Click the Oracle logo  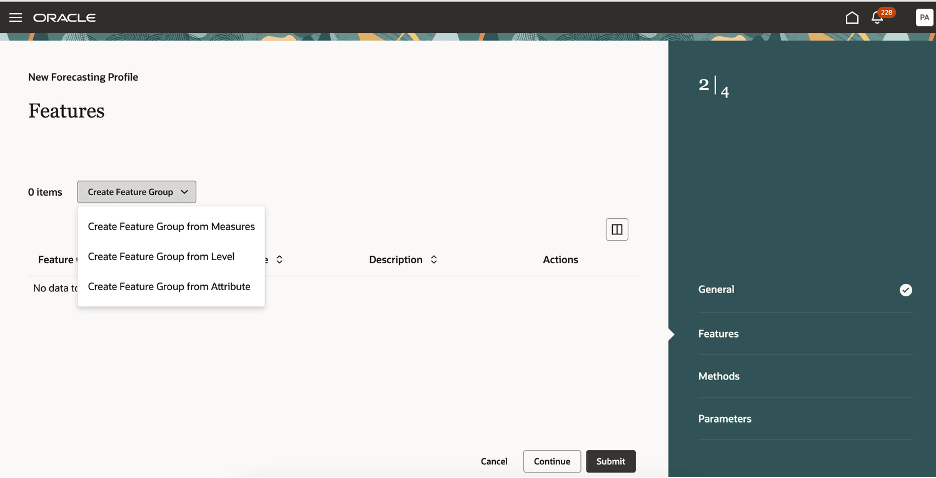pos(64,18)
